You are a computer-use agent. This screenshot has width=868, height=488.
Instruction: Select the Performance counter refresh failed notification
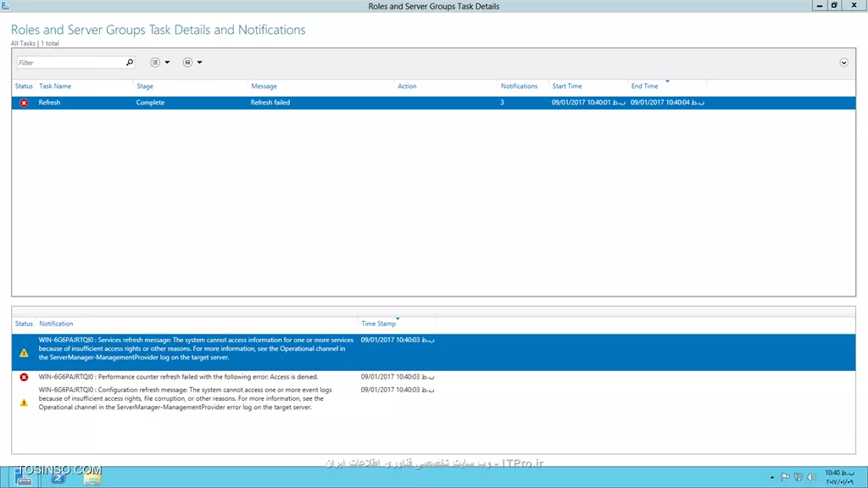tap(178, 377)
